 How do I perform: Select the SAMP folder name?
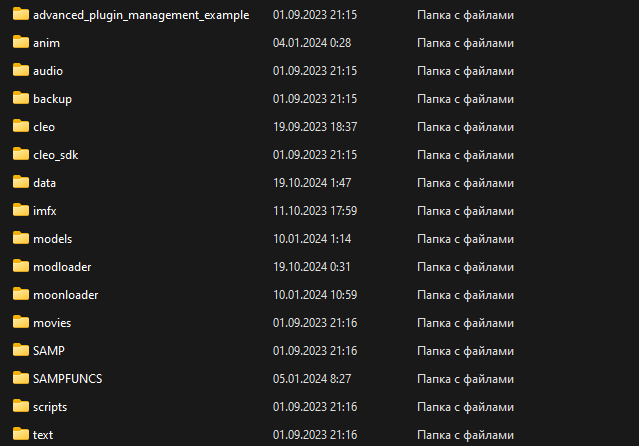pyautogui.click(x=49, y=351)
